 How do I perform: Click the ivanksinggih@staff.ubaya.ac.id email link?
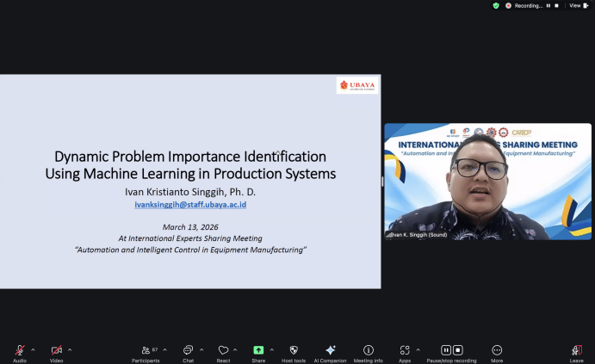pyautogui.click(x=190, y=205)
